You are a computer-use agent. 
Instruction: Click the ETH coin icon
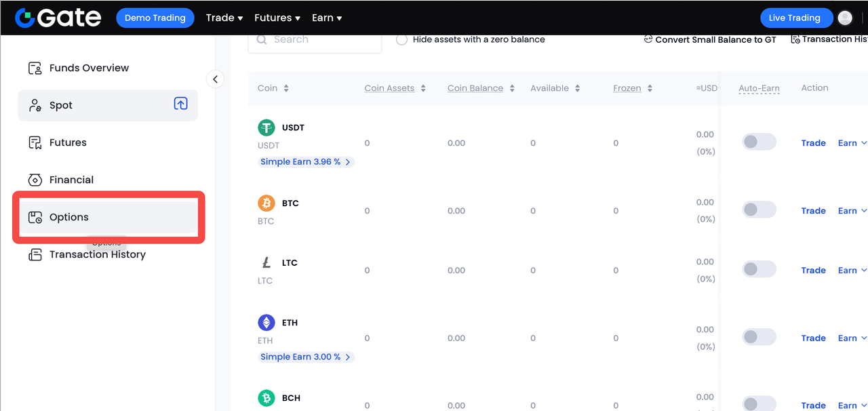coord(267,322)
